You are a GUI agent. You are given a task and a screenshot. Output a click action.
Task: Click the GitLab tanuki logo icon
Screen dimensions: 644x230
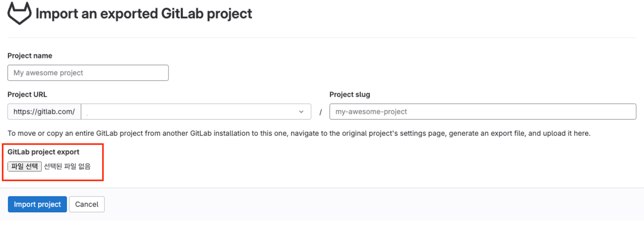point(19,13)
